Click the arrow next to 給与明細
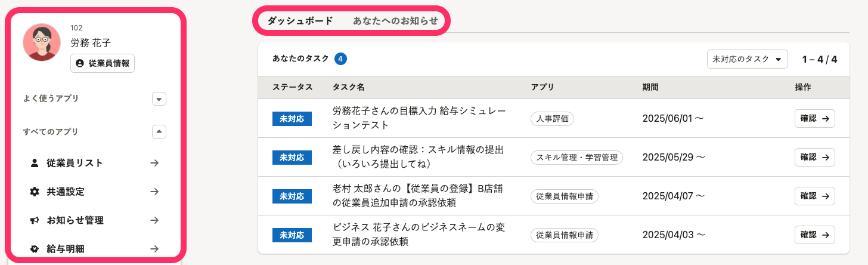Screen dimensions: 868x265 pos(154,249)
